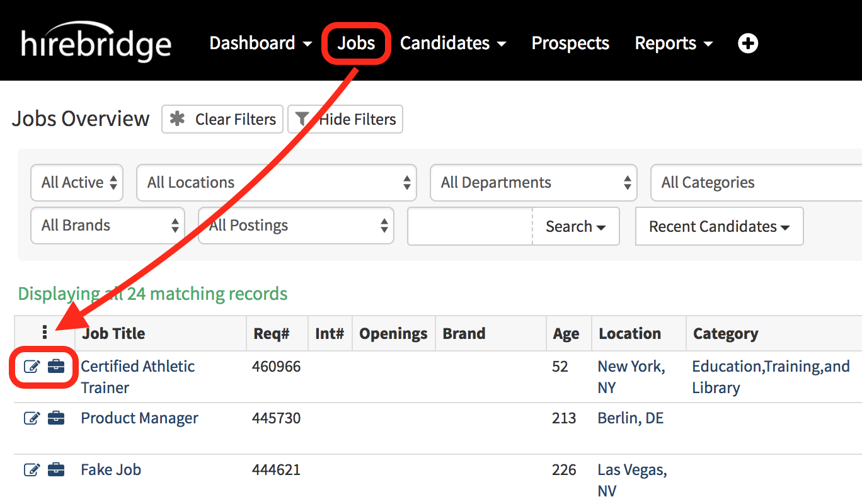This screenshot has height=504, width=862.
Task: Click the Hide Filters button
Action: pos(345,119)
